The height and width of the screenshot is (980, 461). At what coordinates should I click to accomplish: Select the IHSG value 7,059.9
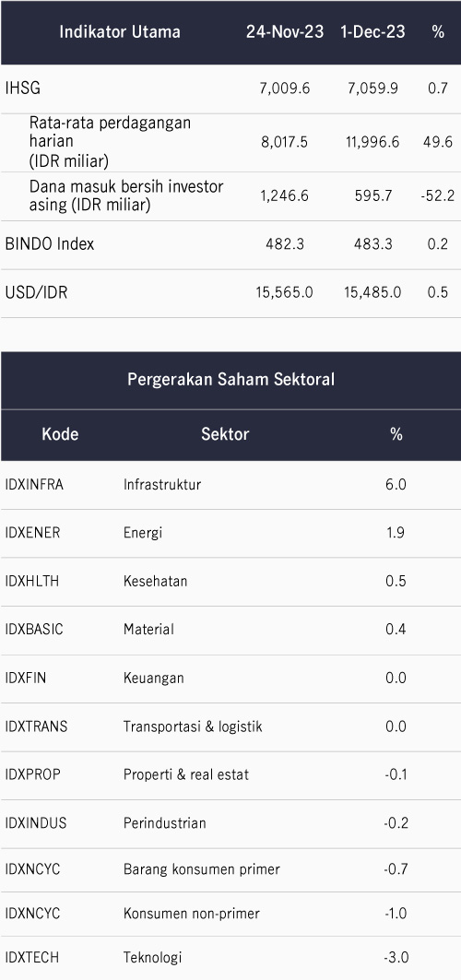point(372,89)
